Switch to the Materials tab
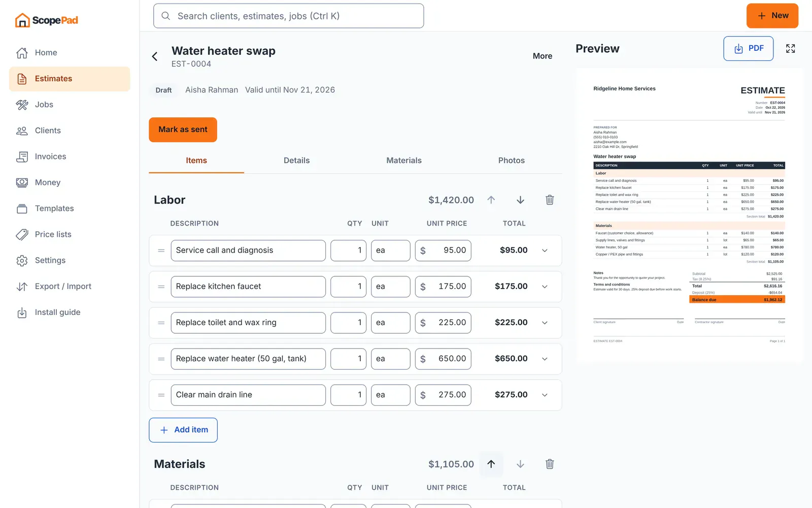The width and height of the screenshot is (812, 508). [403, 161]
